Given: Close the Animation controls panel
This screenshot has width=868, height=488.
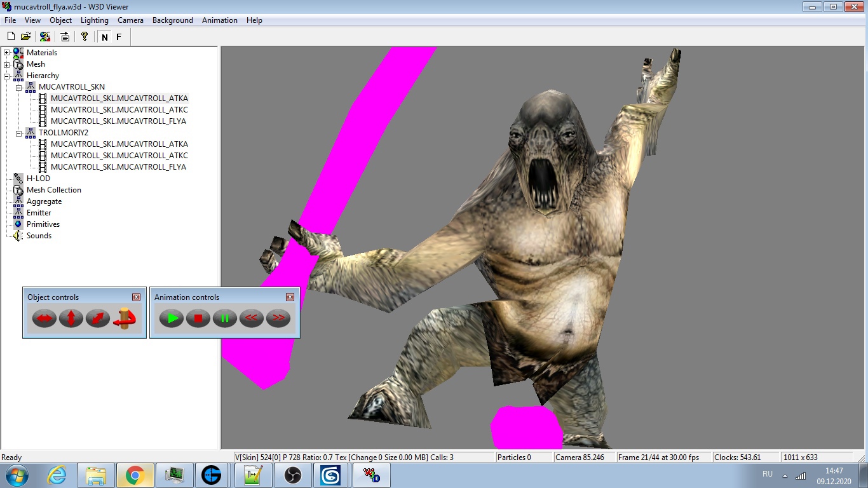Looking at the screenshot, I should click(290, 297).
